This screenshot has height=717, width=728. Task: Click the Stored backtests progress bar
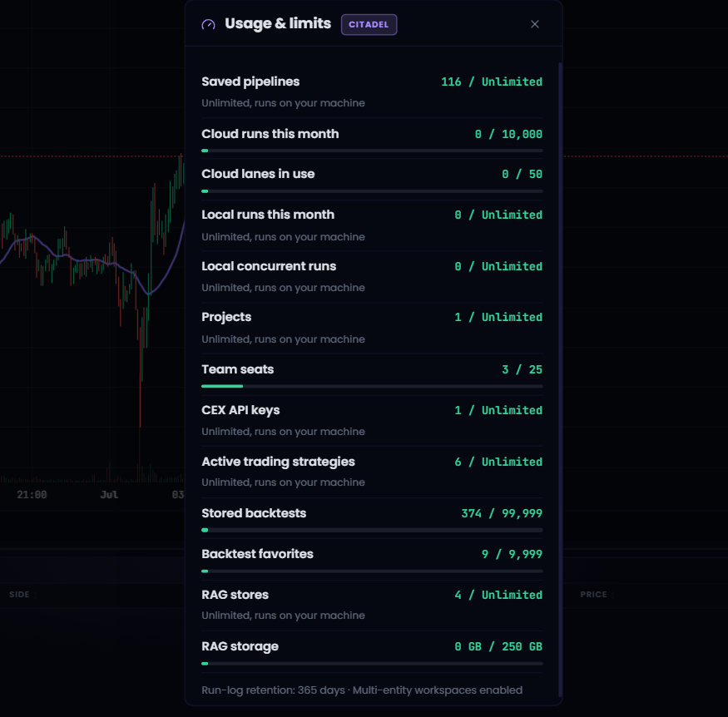372,530
